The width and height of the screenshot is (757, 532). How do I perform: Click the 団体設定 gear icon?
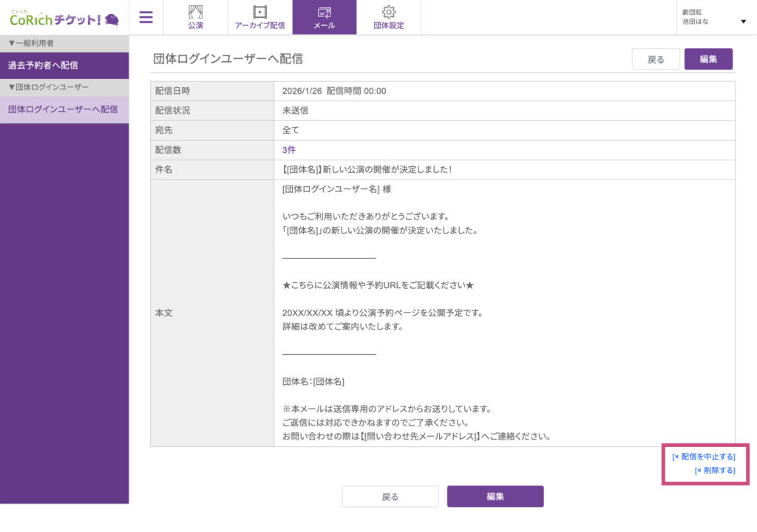[388, 12]
